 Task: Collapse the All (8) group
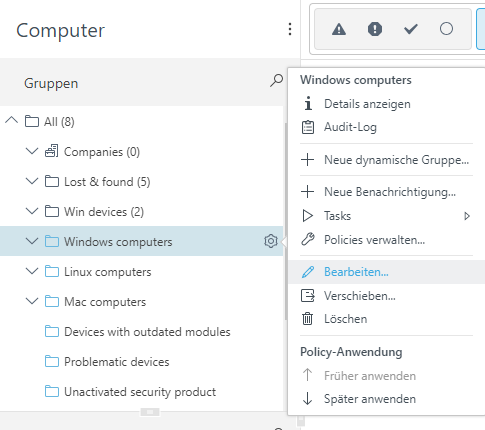click(12, 120)
